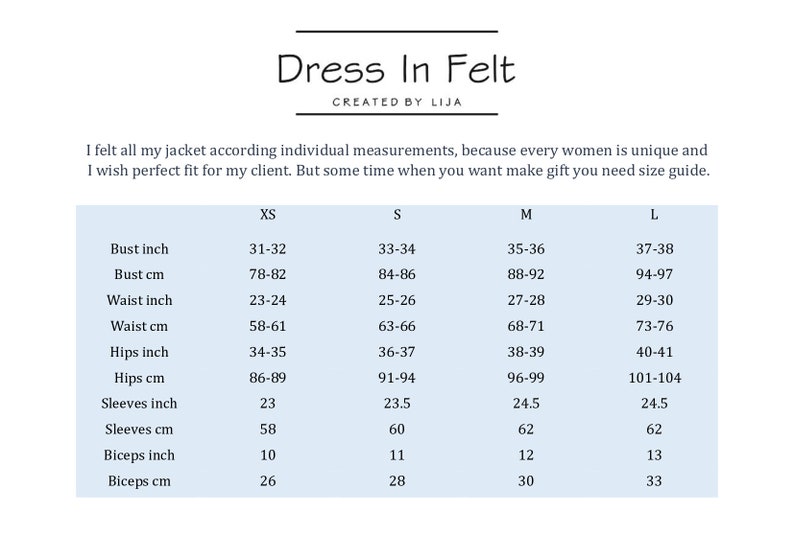The image size is (794, 559).
Task: Click the Bust inch row label
Action: point(139,249)
